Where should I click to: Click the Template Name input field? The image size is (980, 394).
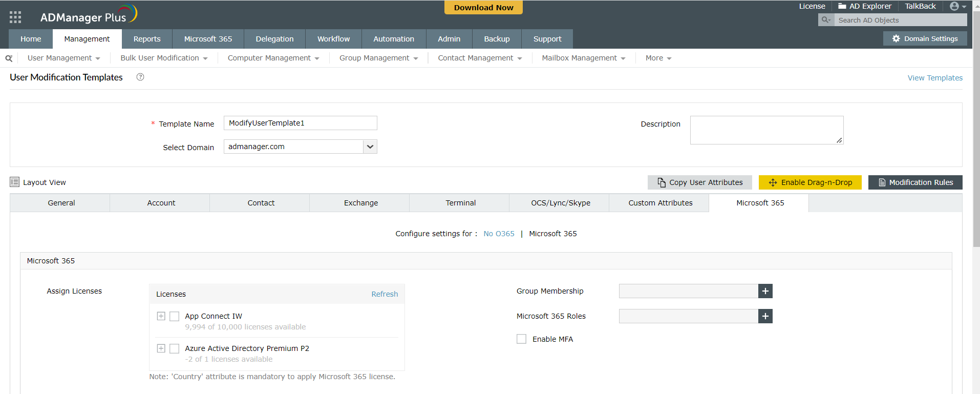click(300, 123)
